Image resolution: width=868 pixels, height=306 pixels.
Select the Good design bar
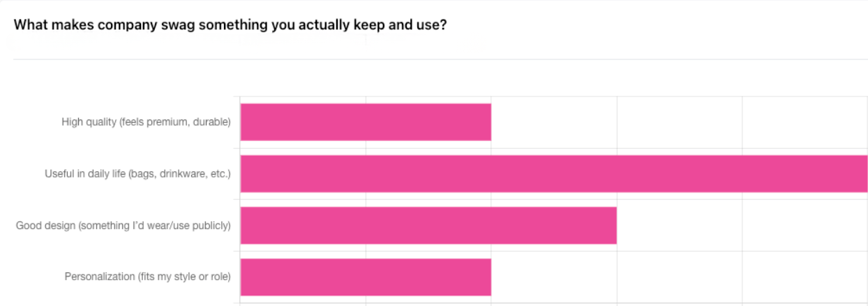click(x=428, y=226)
